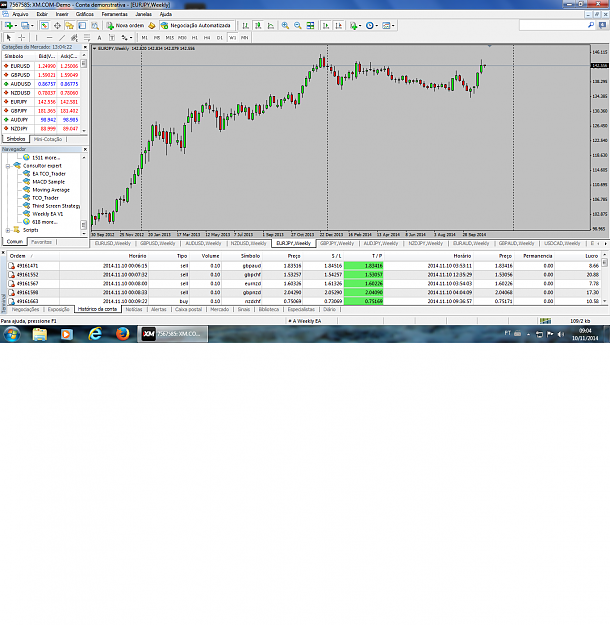
Task: Switch to H4 timeframe
Action: click(207, 37)
